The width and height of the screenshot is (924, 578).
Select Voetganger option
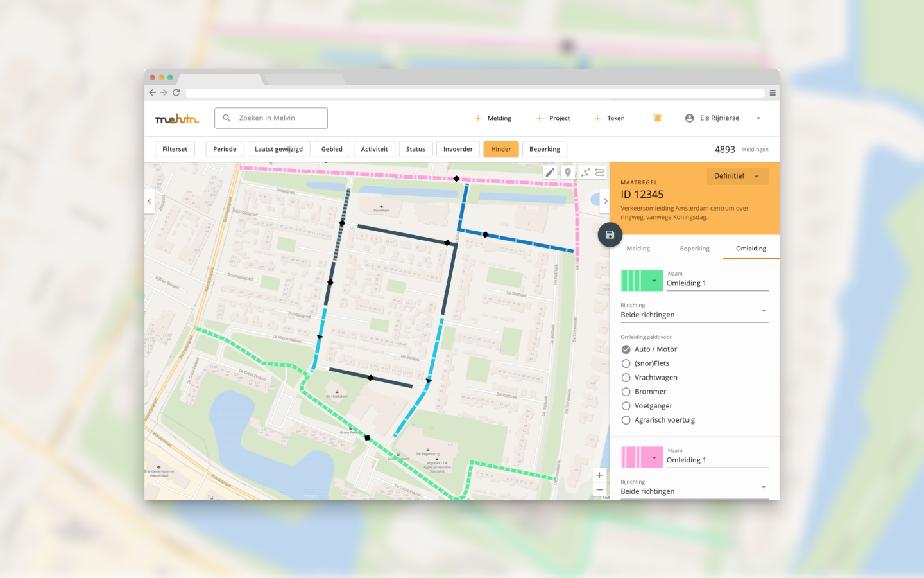(626, 406)
